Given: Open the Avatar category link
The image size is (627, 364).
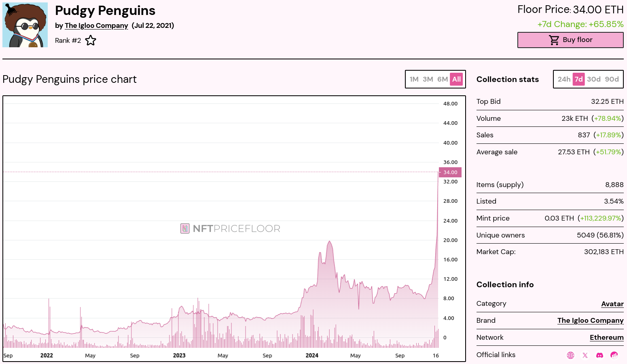Looking at the screenshot, I should [612, 304].
